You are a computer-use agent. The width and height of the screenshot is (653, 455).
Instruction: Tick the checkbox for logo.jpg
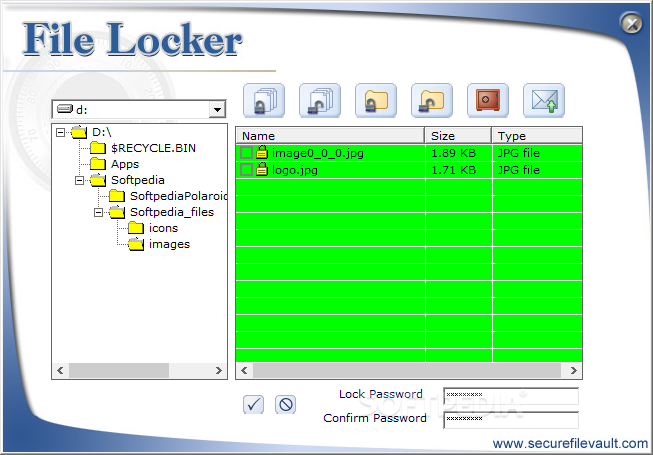click(246, 170)
